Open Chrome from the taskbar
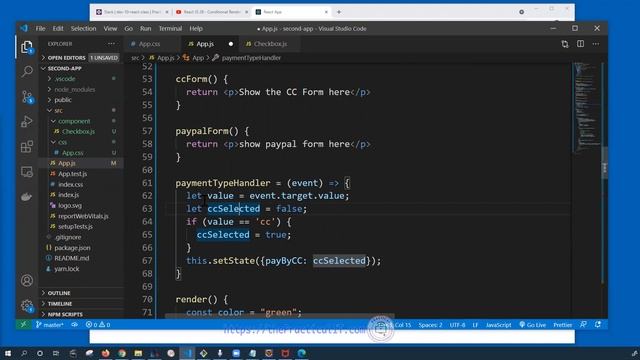Viewport: 640px width, 360px height. click(122, 353)
